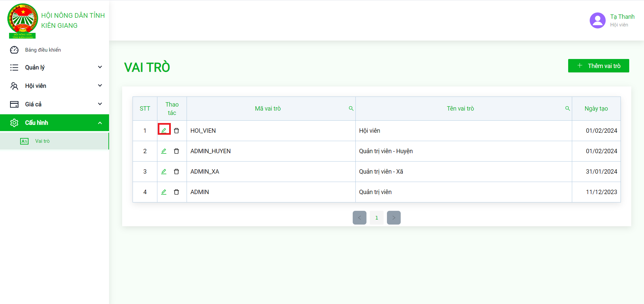Screen dimensions: 644x304
Task: Click the Tạ Thanh user name
Action: pyautogui.click(x=622, y=17)
